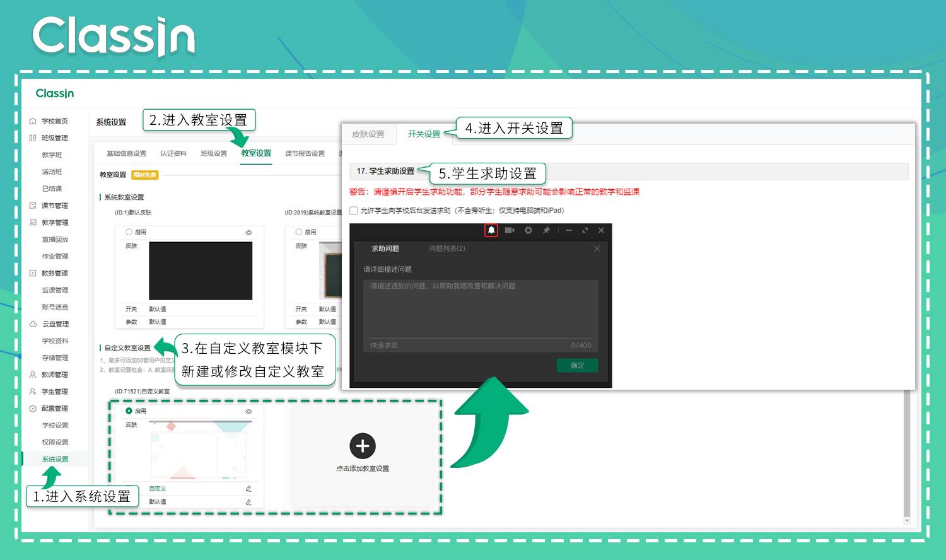The width and height of the screenshot is (946, 560).
Task: Open 存储管理 in sidebar
Action: click(x=55, y=358)
